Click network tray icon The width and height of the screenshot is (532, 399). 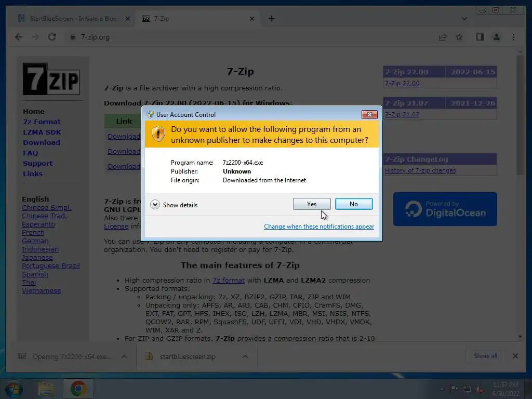pos(467,389)
